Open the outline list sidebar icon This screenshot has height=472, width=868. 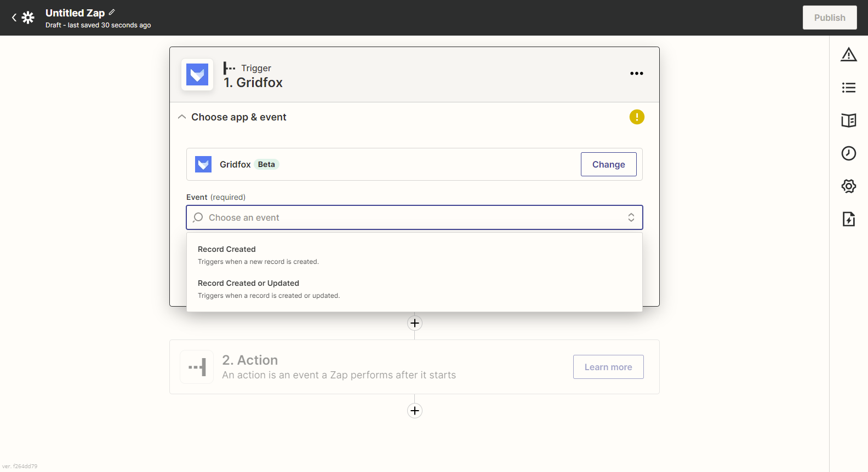[848, 88]
